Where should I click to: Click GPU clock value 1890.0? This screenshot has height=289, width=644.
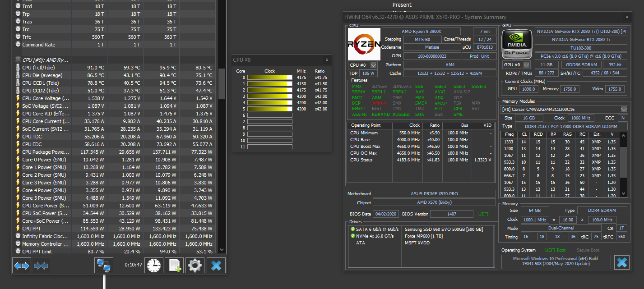529,89
